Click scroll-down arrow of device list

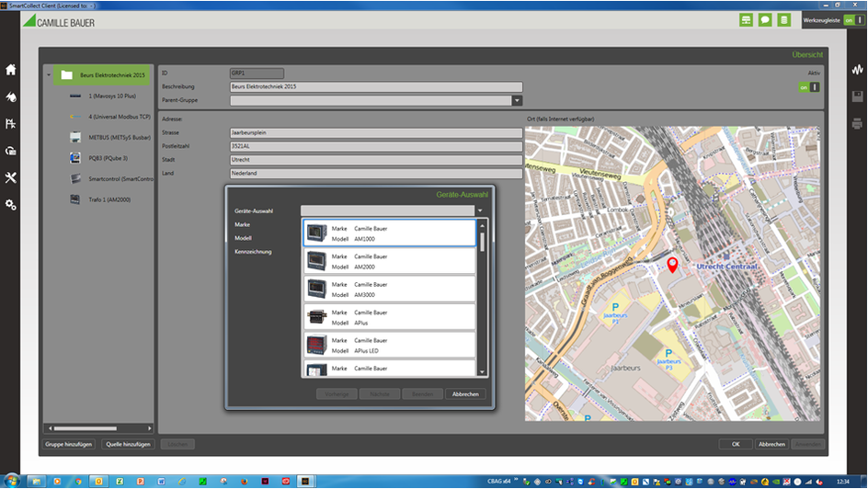[x=482, y=372]
